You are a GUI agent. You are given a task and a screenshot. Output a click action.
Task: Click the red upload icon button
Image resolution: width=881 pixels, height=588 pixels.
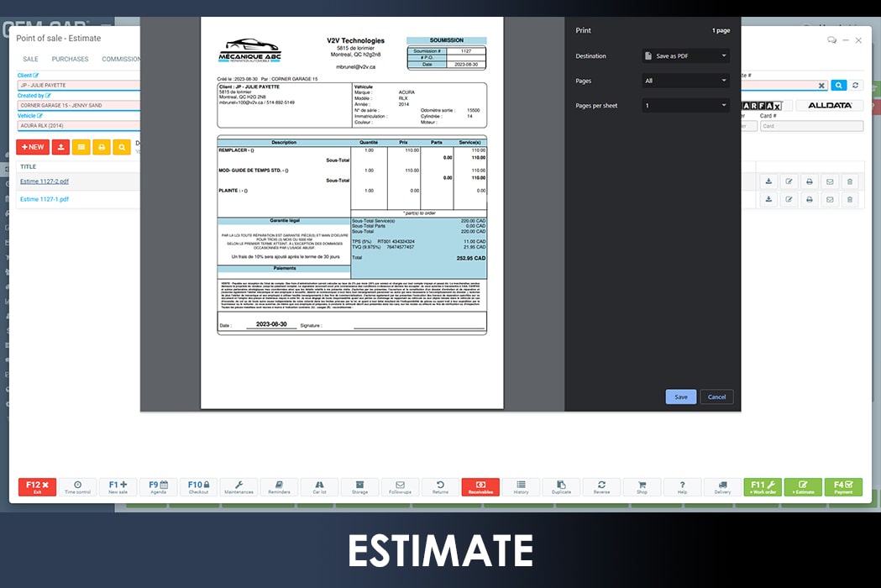coord(60,147)
